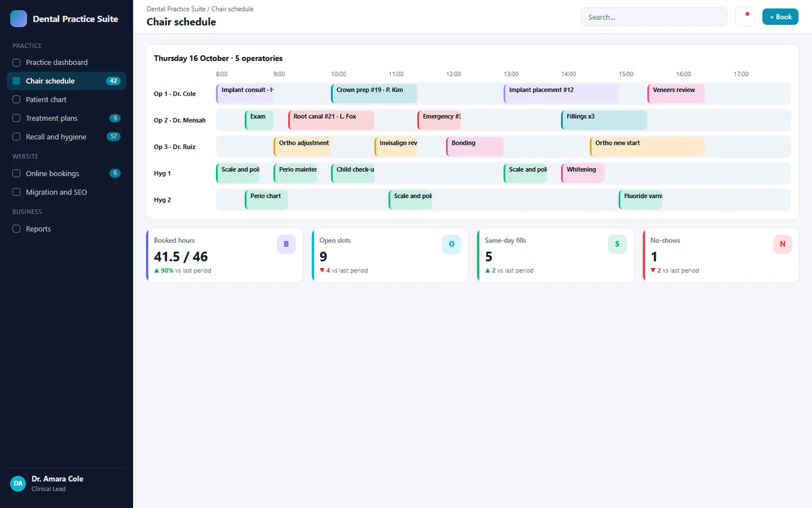The image size is (812, 508).
Task: Click the Invisalign review appointment
Action: (396, 146)
